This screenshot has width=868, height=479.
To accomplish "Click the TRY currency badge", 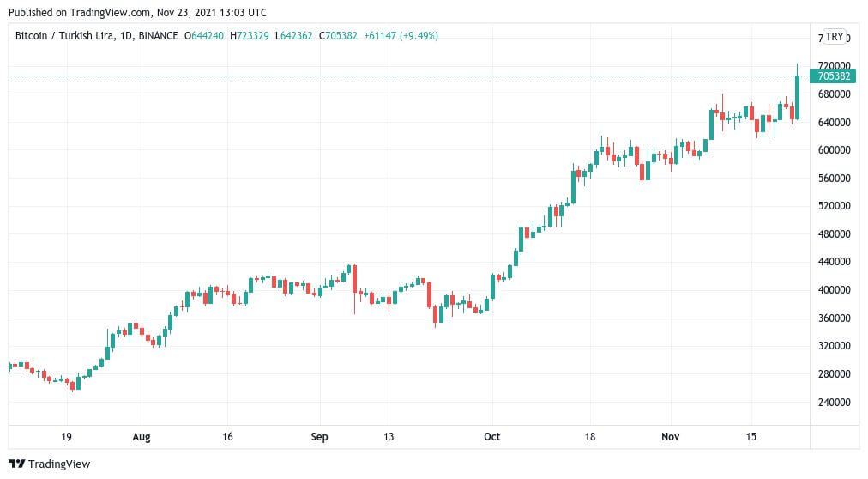I will 835,37.
